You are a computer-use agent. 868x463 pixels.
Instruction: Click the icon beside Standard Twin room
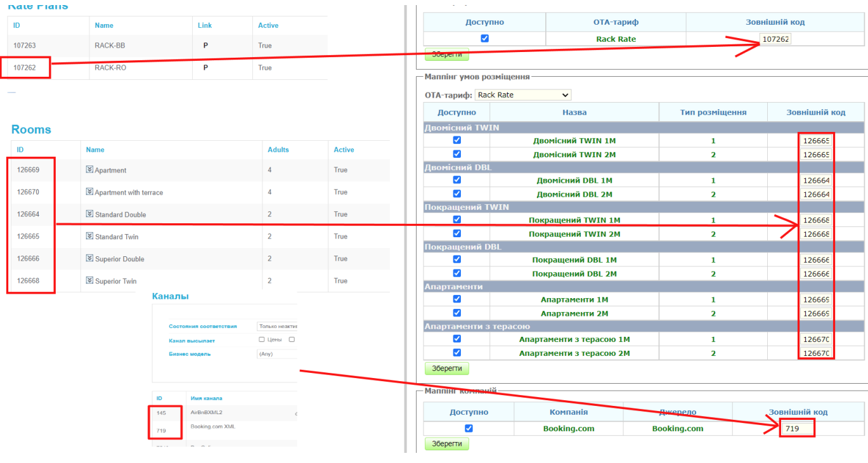(x=89, y=237)
